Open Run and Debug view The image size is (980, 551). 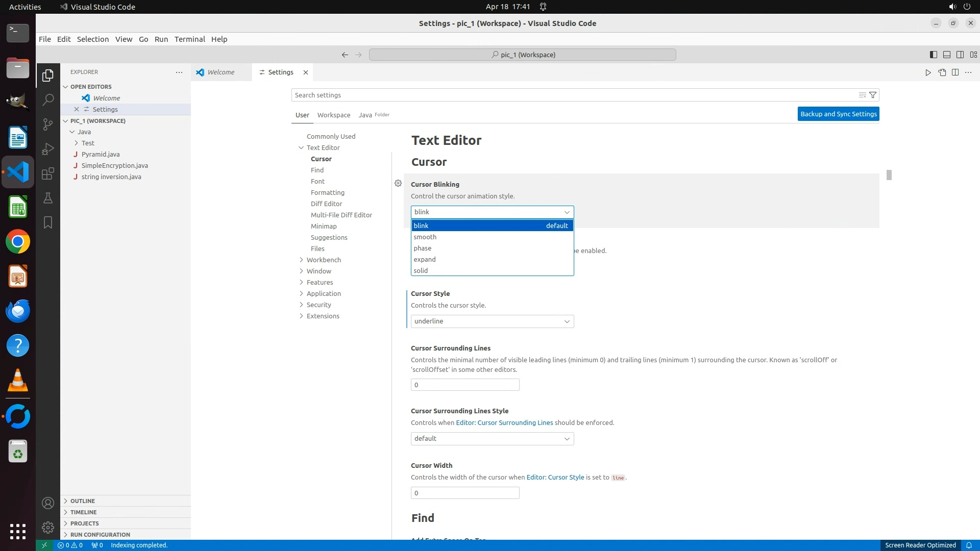coord(48,148)
